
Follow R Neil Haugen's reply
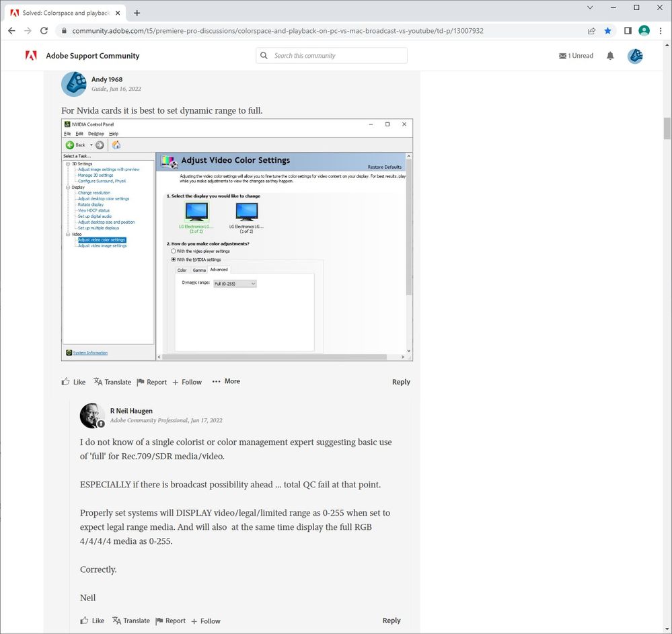206,621
